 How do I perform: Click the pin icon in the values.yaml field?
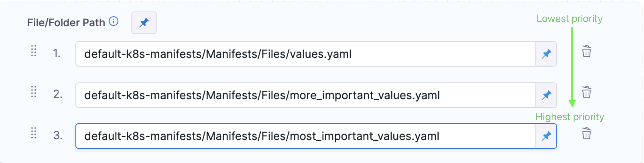547,54
